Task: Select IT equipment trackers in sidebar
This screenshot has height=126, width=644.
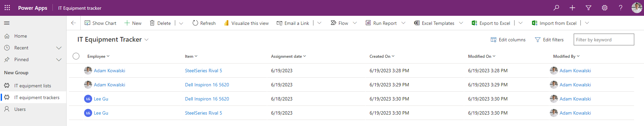Action: [33, 97]
